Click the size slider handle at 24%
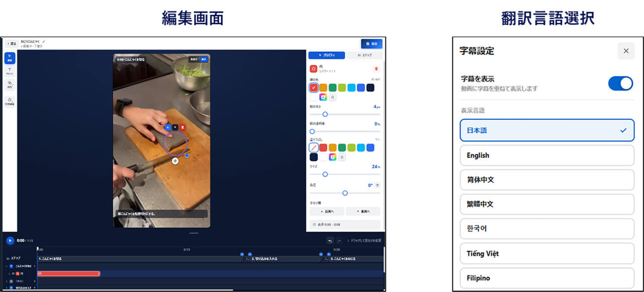This screenshot has height=292, width=644. point(325,174)
